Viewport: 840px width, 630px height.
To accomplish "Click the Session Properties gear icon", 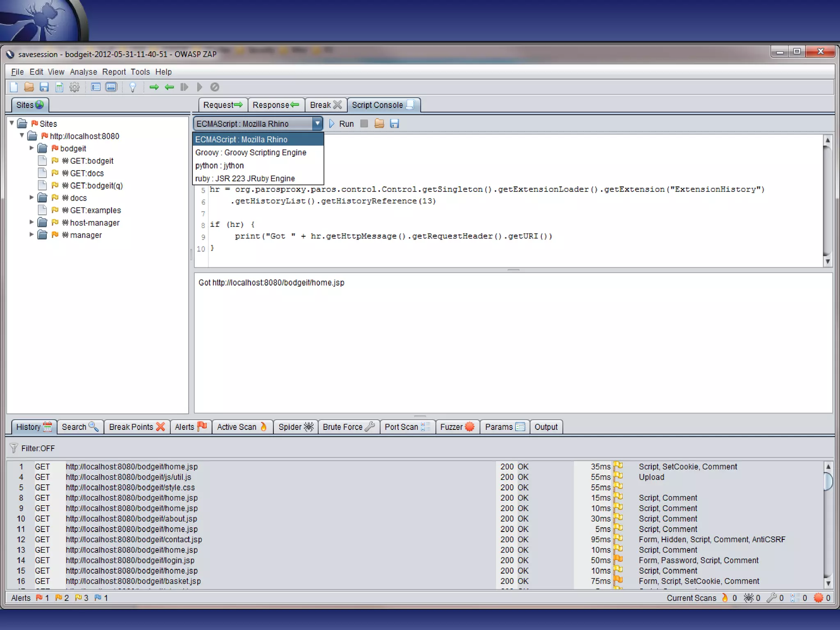I will [74, 87].
